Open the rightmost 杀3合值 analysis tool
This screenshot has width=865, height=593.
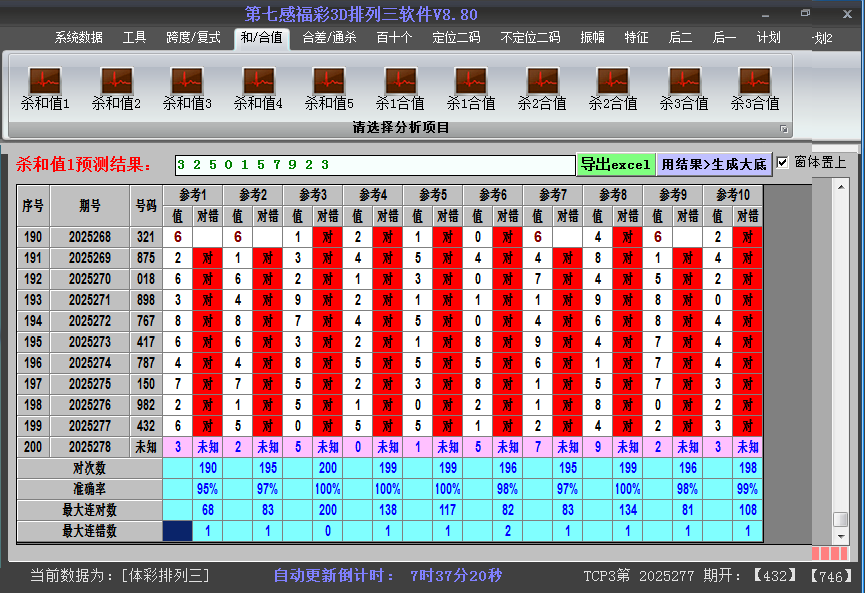click(755, 88)
